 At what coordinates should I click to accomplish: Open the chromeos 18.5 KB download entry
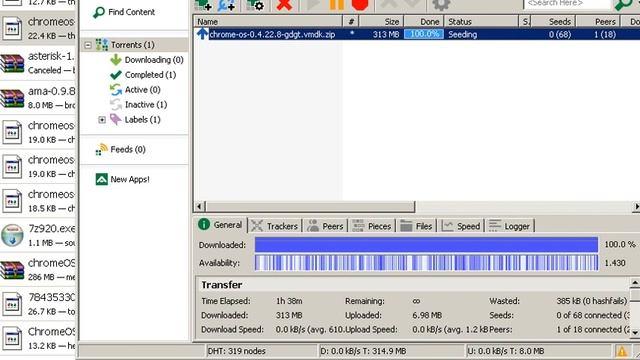(x=38, y=201)
